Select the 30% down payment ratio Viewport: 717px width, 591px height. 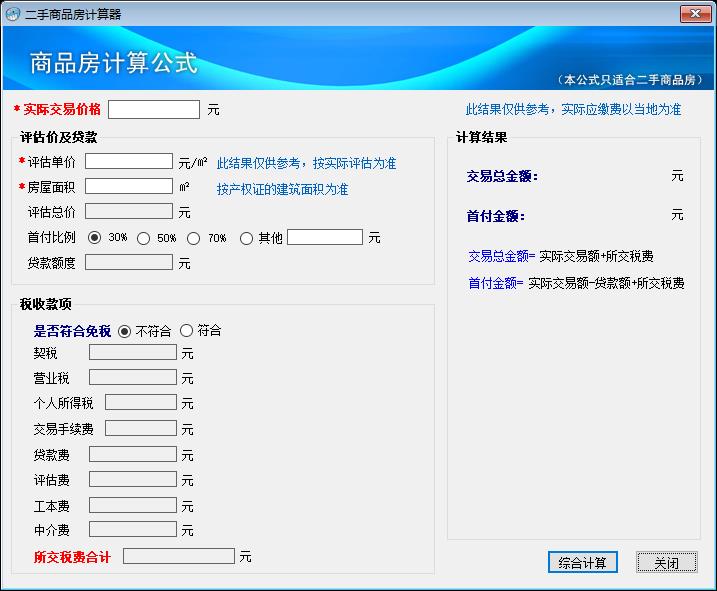[x=95, y=237]
